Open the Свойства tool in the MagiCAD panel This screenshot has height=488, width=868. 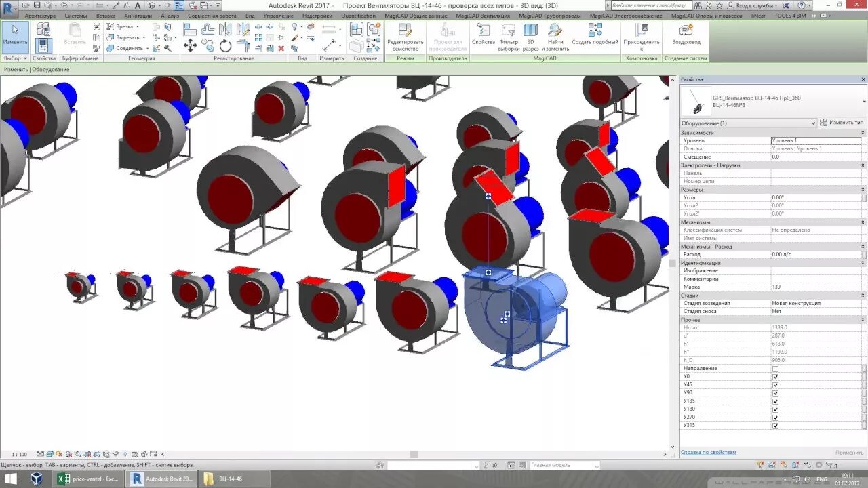(484, 35)
